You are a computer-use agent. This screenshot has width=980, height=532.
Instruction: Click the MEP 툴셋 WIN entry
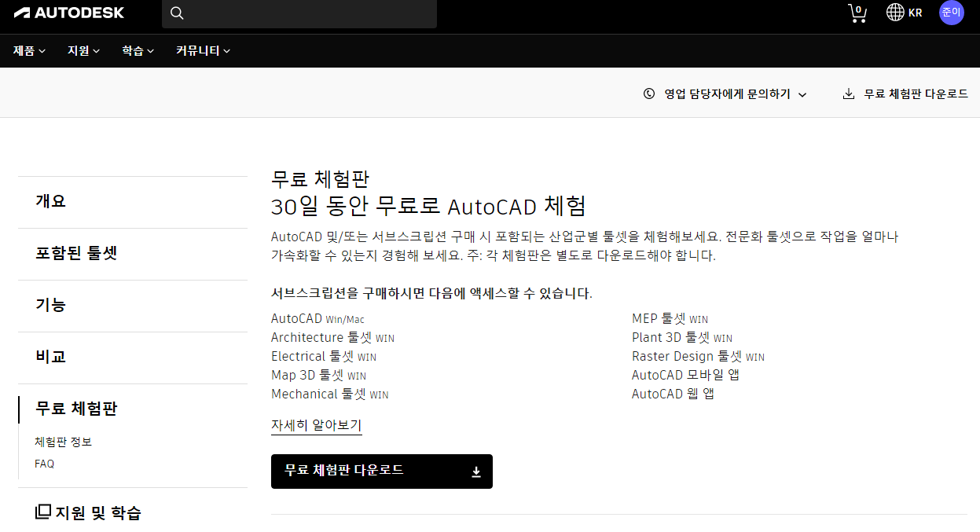[670, 319]
